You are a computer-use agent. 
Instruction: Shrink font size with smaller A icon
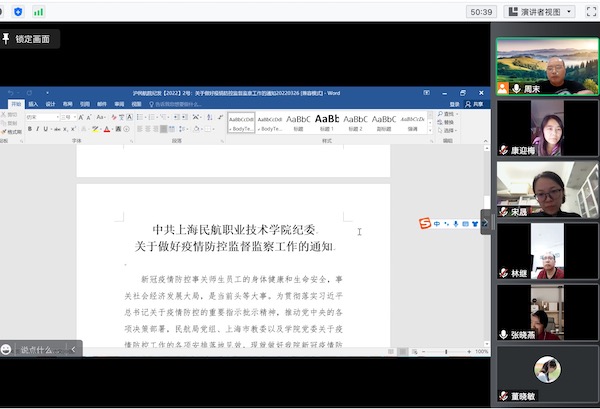tap(89, 117)
